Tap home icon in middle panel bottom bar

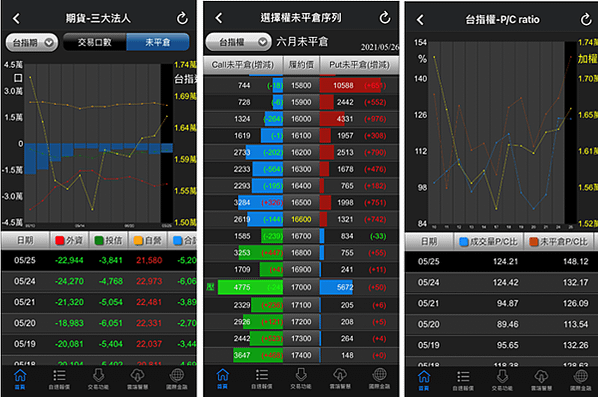click(223, 379)
